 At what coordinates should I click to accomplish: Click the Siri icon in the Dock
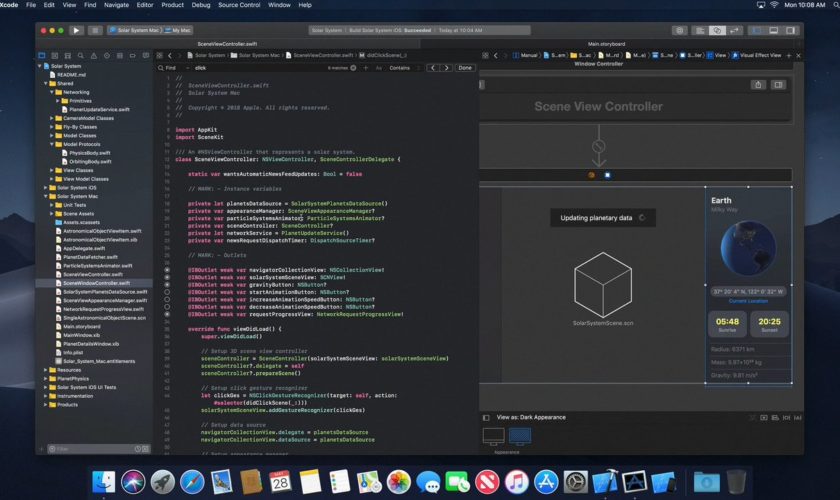point(134,482)
